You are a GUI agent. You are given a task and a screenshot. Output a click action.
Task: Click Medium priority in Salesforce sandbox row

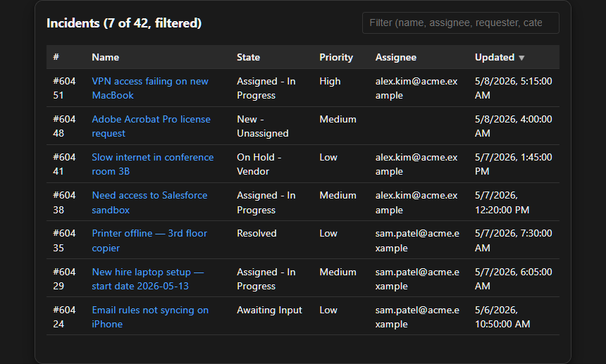point(338,195)
